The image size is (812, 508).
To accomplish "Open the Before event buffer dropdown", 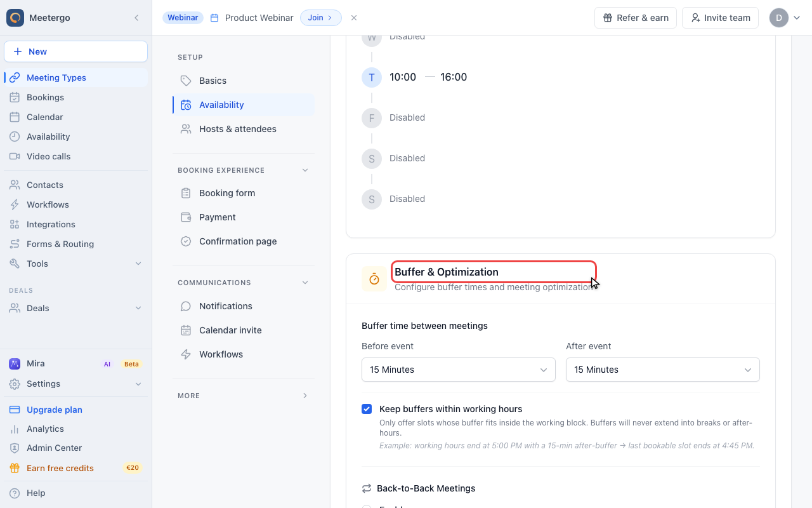I will [459, 370].
